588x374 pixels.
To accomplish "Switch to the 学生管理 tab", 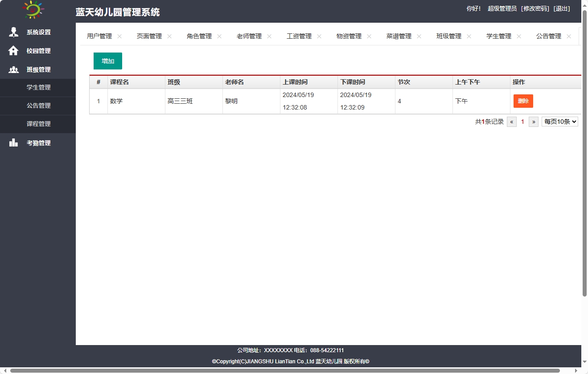I will pyautogui.click(x=499, y=36).
